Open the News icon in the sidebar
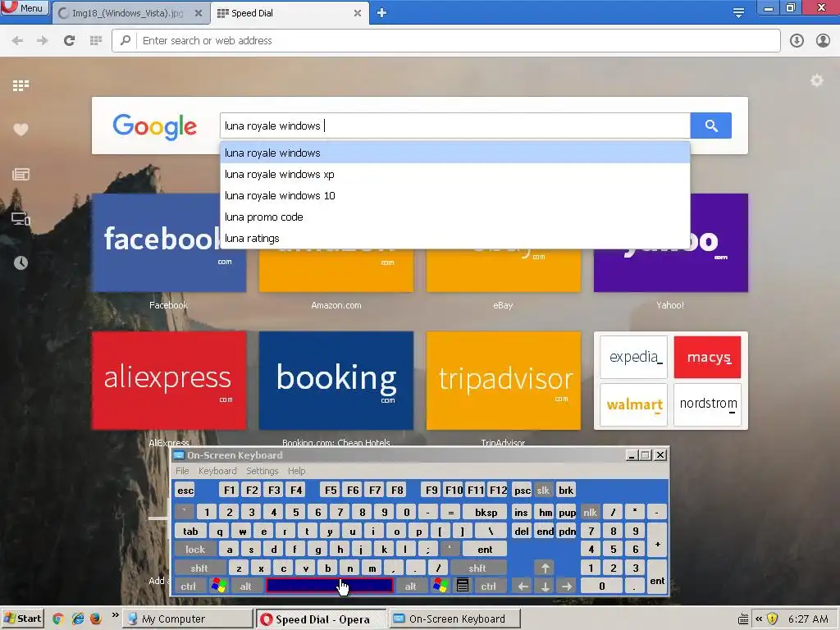 [x=21, y=174]
